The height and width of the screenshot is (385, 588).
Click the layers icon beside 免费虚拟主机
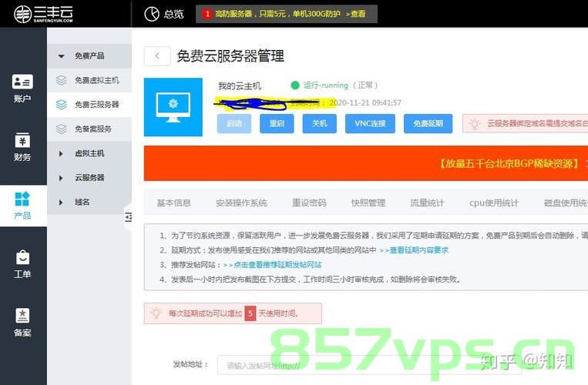61,80
